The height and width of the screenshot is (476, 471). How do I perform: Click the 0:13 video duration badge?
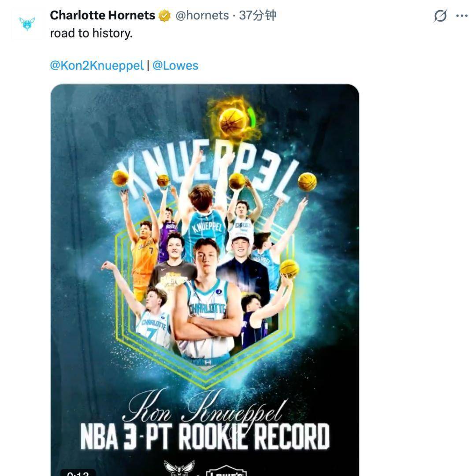pos(78,472)
